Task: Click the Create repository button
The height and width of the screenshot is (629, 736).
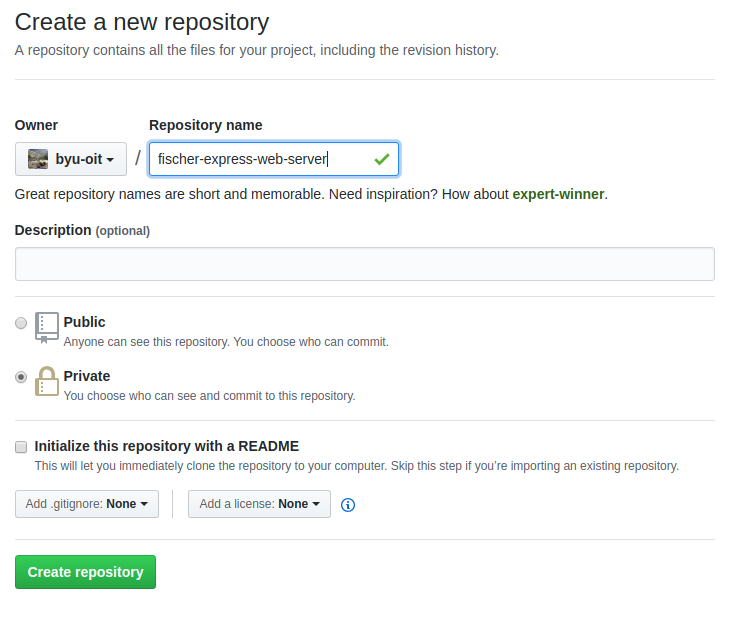Action: [85, 572]
